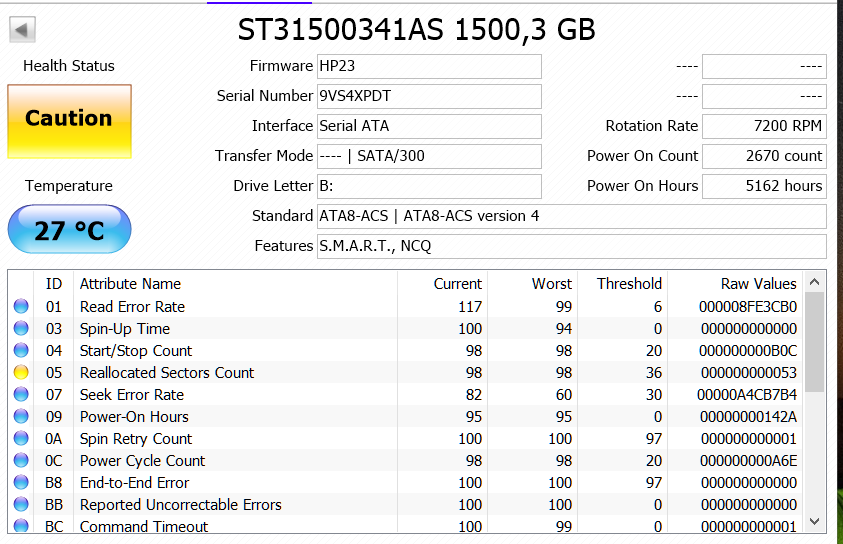Screen dimensions: 843x544
Task: Click the scroll up arrow of attribute list
Action: [x=815, y=282]
